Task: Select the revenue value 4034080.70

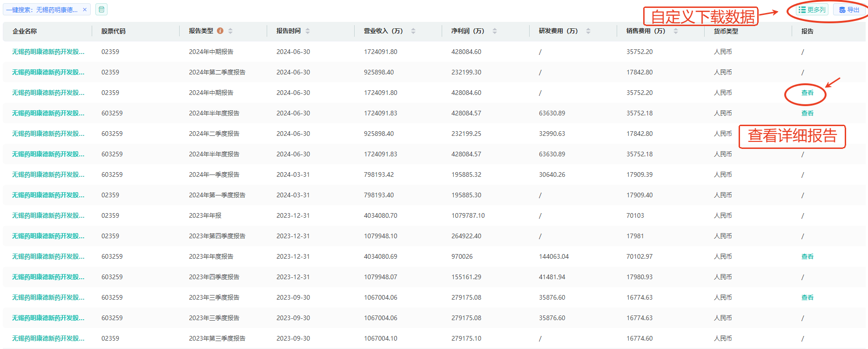Action: [381, 215]
